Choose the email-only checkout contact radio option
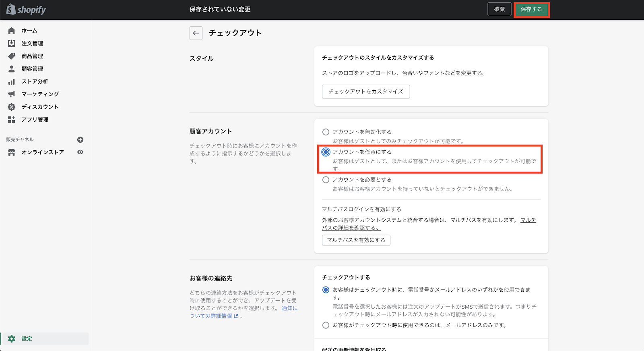The height and width of the screenshot is (351, 644). (326, 325)
